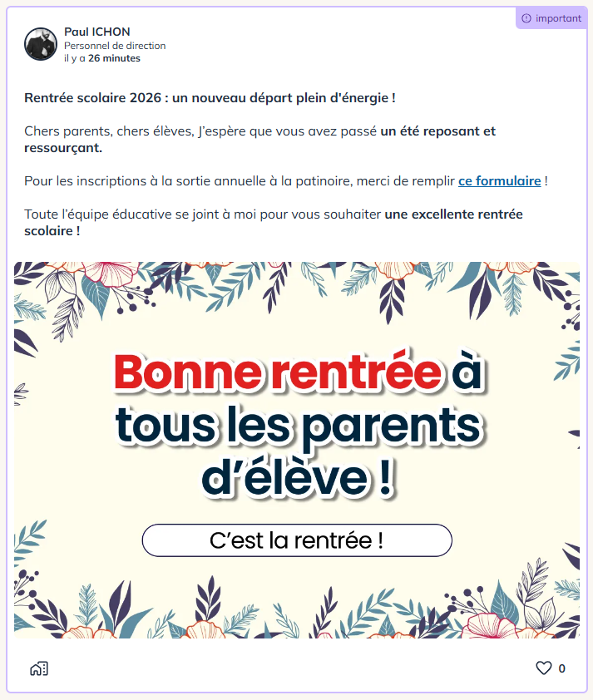The width and height of the screenshot is (593, 700).
Task: Click the "Personnel de direction" role label
Action: click(x=115, y=46)
